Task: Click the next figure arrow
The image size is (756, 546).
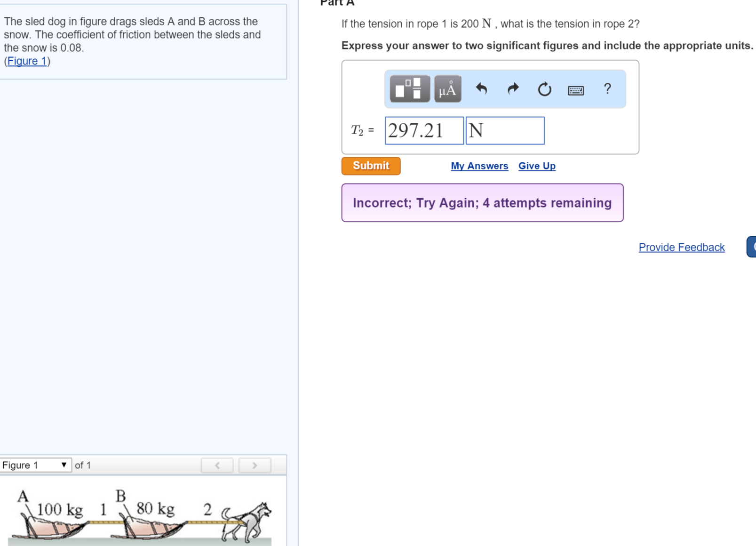Action: point(254,466)
